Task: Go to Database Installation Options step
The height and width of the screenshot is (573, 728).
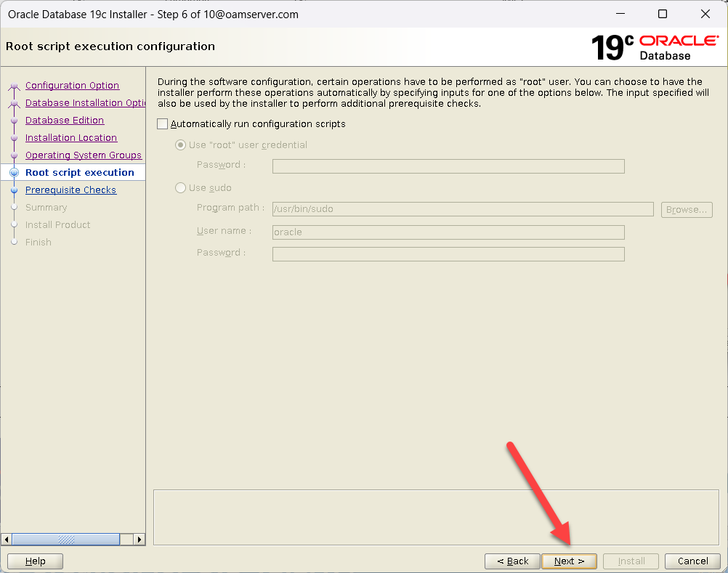Action: click(x=85, y=103)
